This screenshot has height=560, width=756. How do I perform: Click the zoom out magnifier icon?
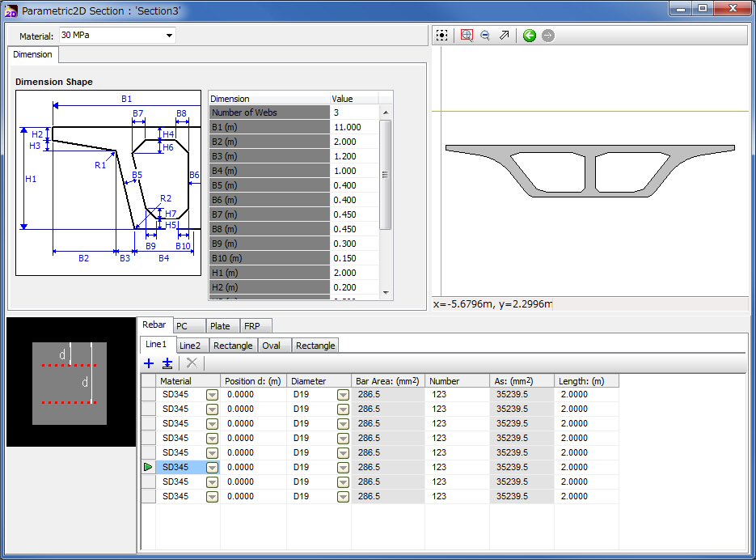click(485, 36)
